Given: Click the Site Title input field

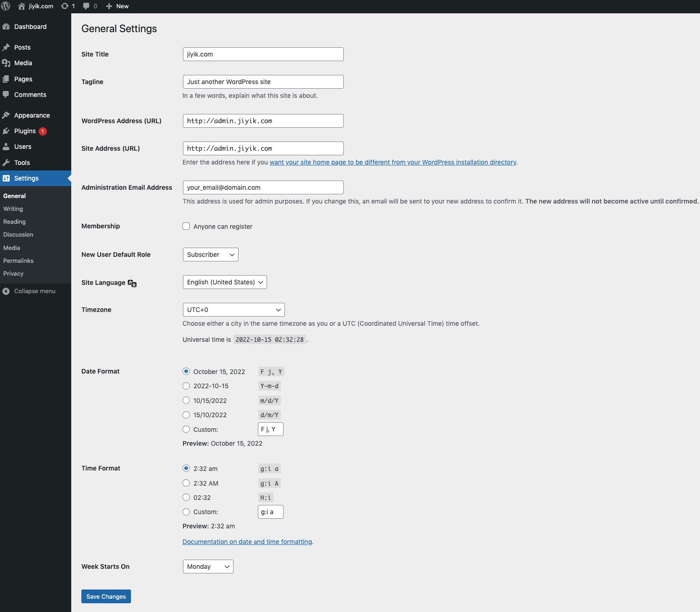Looking at the screenshot, I should pyautogui.click(x=263, y=54).
